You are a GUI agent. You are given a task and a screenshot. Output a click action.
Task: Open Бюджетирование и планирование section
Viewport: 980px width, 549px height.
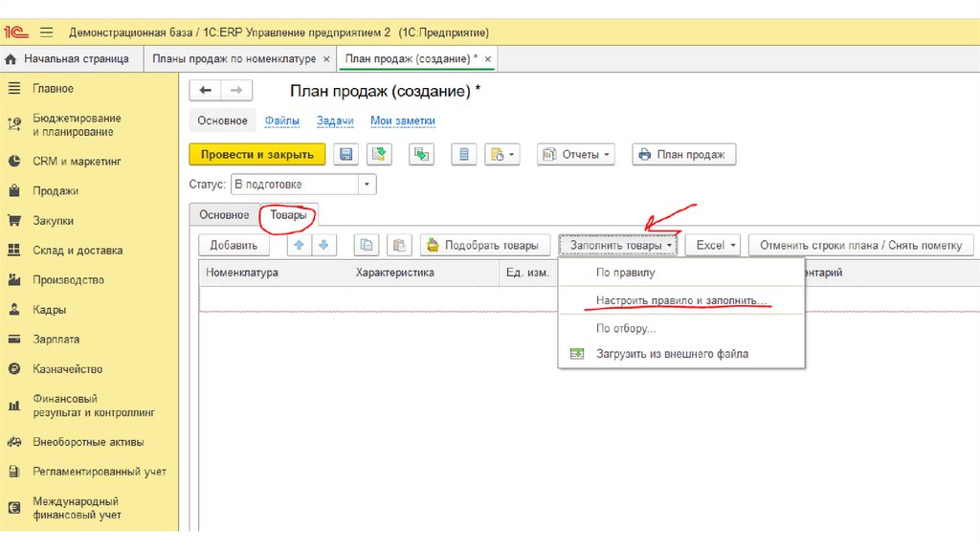pyautogui.click(x=77, y=125)
